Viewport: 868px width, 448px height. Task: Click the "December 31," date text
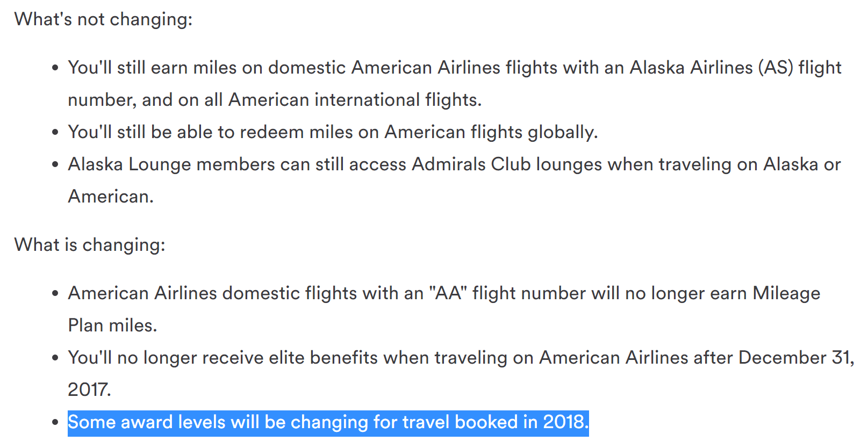click(796, 358)
